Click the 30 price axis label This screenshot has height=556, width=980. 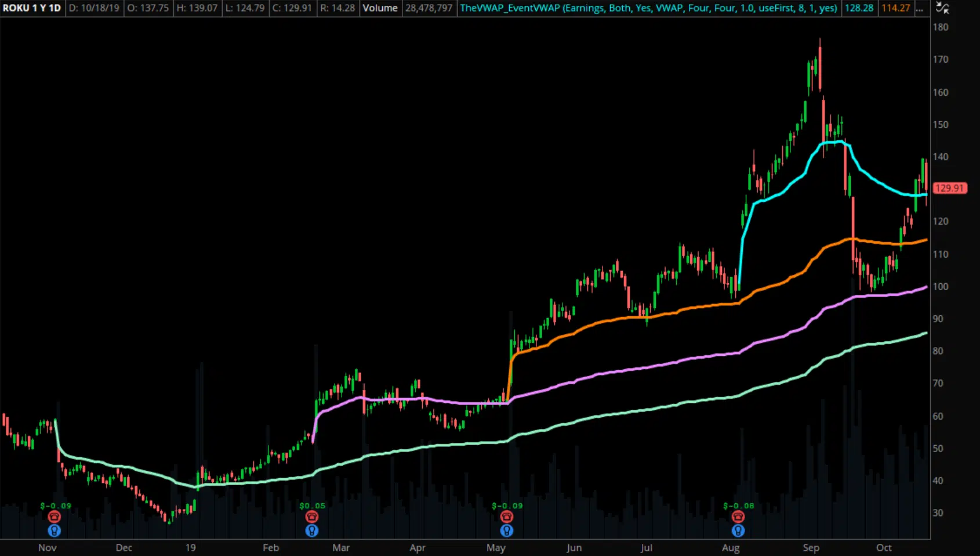tap(938, 513)
